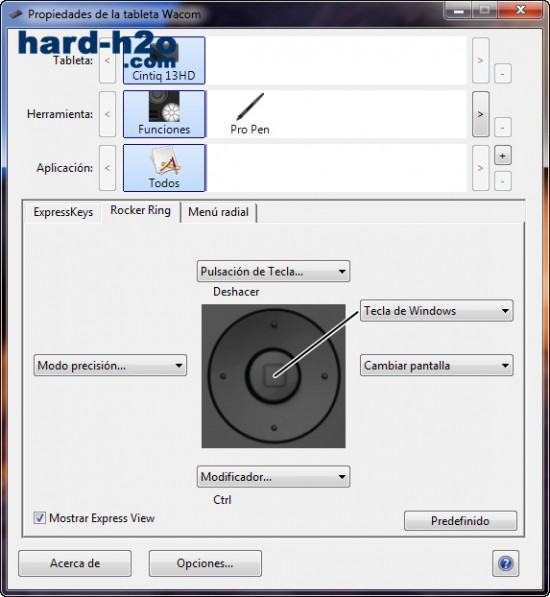This screenshot has height=597, width=550.
Task: Select the Cintiq 13HD tablet icon
Action: (x=164, y=60)
